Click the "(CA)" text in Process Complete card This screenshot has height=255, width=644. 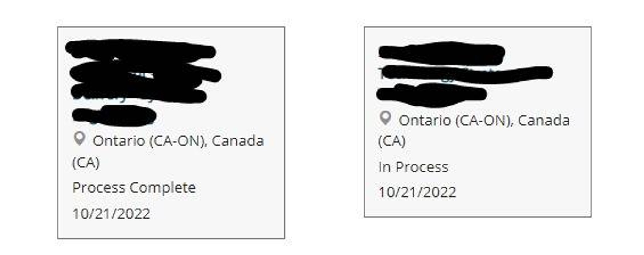pyautogui.click(x=86, y=163)
